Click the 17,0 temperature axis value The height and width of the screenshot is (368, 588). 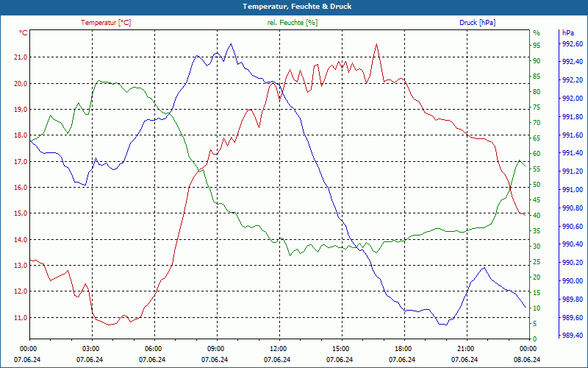pyautogui.click(x=21, y=161)
